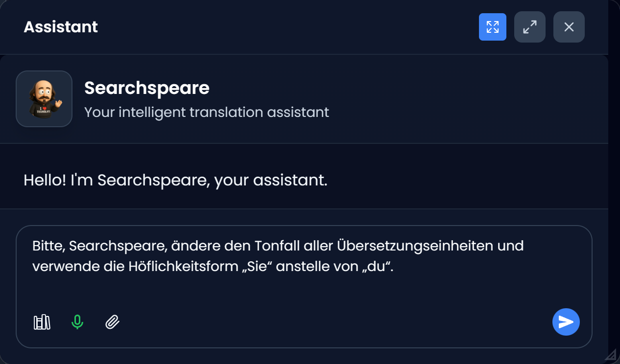Place cursor on the word "Übersetzungseinheiten"
The width and height of the screenshot is (620, 364).
pos(415,245)
